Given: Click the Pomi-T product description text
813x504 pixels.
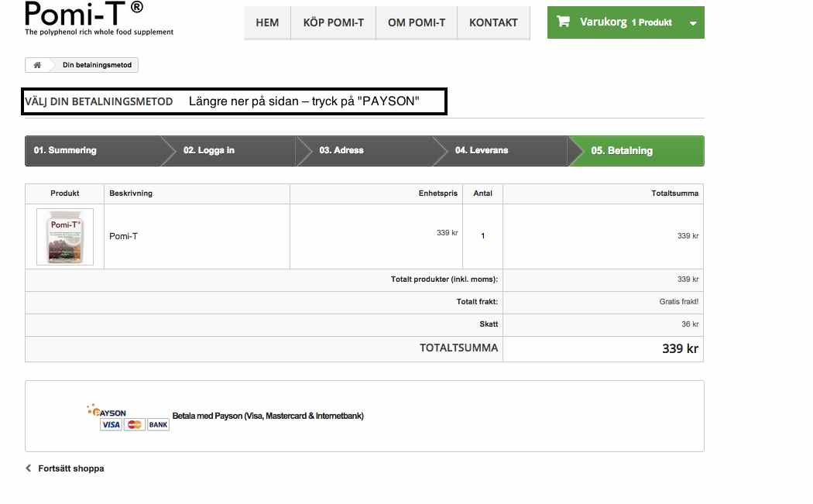Looking at the screenshot, I should pos(123,236).
